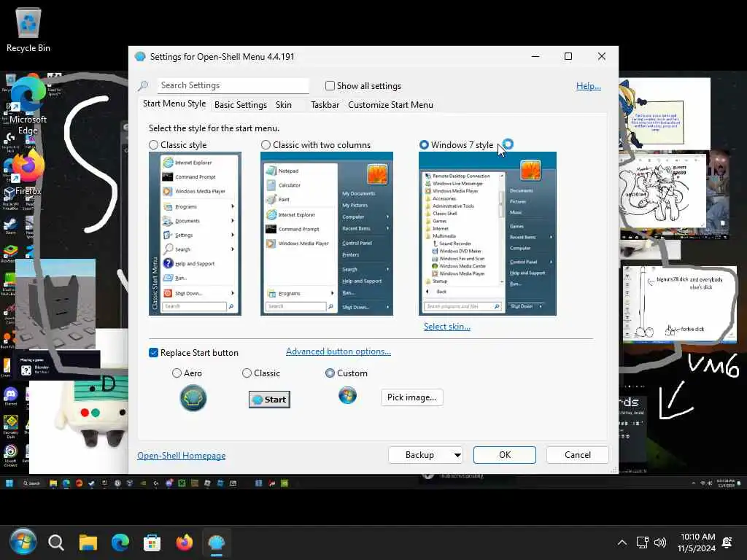The width and height of the screenshot is (747, 560).
Task: Click the Open-Shell title bar icon
Action: 140,57
